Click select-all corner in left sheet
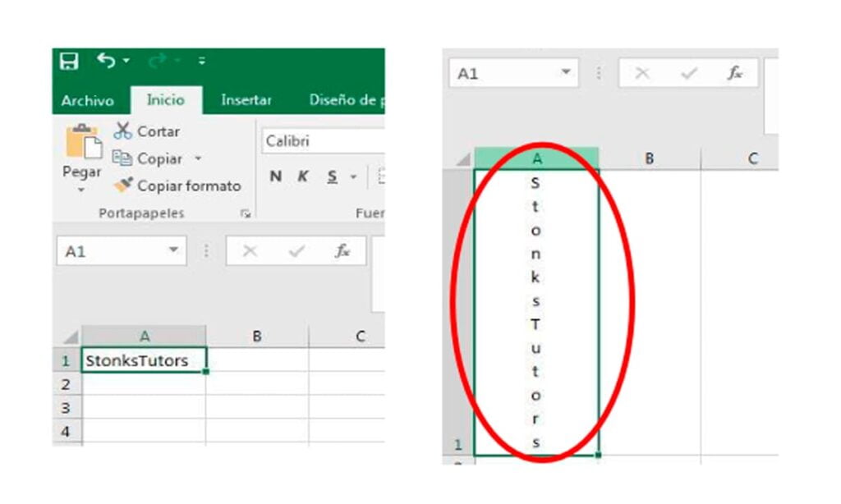 pos(71,337)
